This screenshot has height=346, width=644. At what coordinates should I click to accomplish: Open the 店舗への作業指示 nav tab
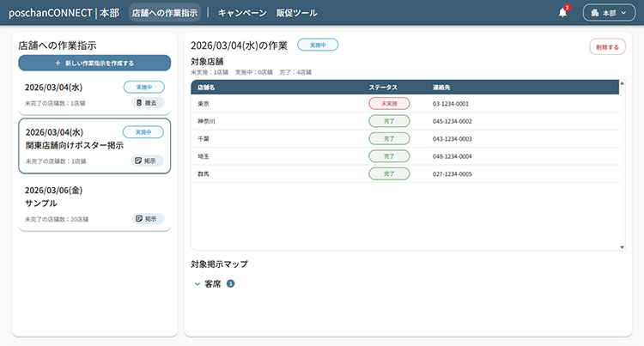[164, 13]
